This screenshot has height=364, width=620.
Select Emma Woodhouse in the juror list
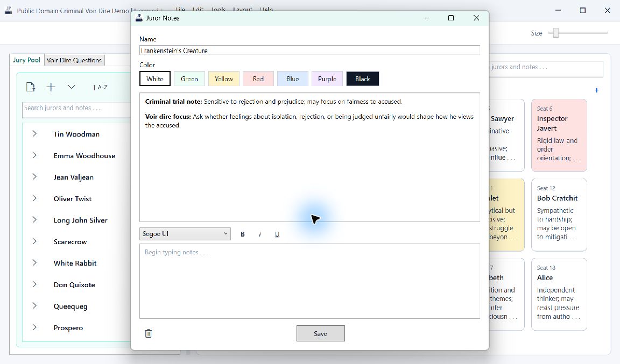[84, 156]
